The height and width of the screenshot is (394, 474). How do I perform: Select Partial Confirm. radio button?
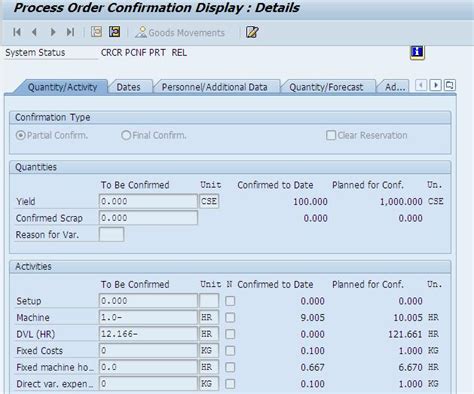[21, 135]
